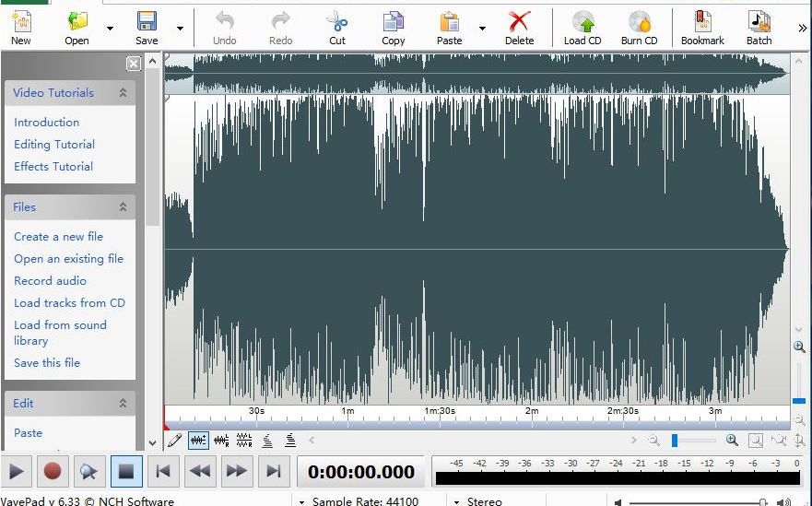This screenshot has width=812, height=506.
Task: Collapse the Files panel section
Action: [123, 207]
